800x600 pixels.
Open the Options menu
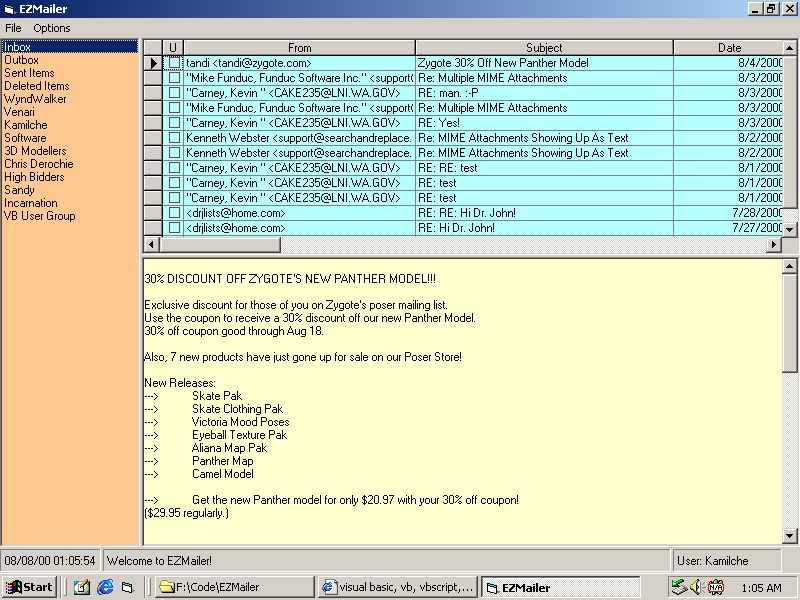(x=52, y=28)
